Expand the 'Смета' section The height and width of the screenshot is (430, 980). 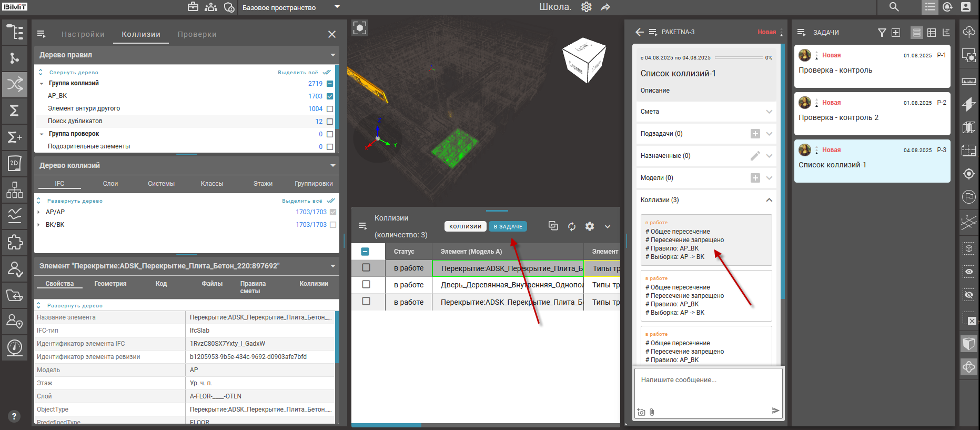coord(769,112)
